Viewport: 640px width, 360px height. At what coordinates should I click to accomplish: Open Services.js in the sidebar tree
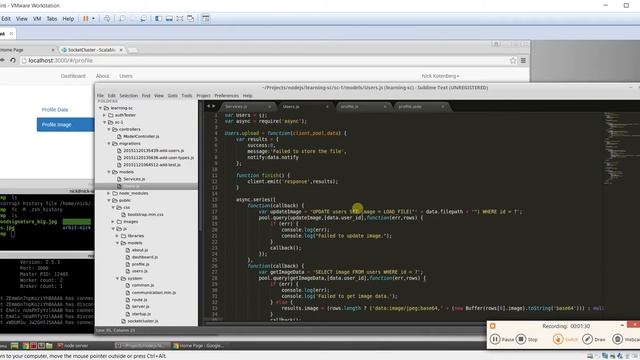pos(134,179)
